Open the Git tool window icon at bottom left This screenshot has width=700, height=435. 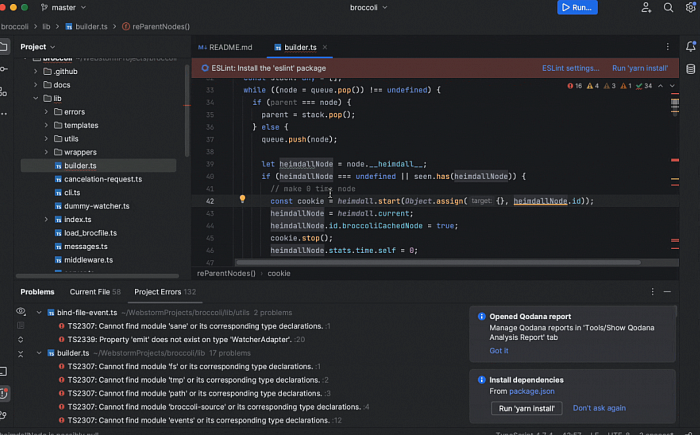(4, 415)
